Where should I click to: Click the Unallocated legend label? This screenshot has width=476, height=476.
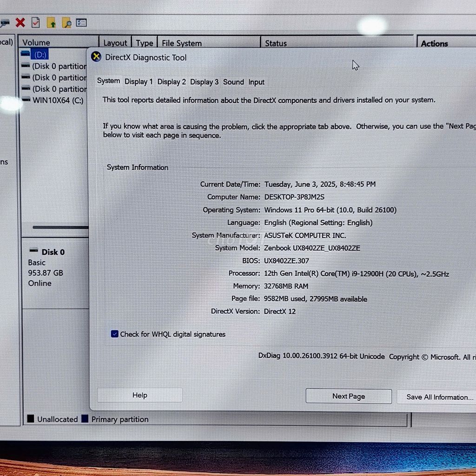pyautogui.click(x=57, y=419)
